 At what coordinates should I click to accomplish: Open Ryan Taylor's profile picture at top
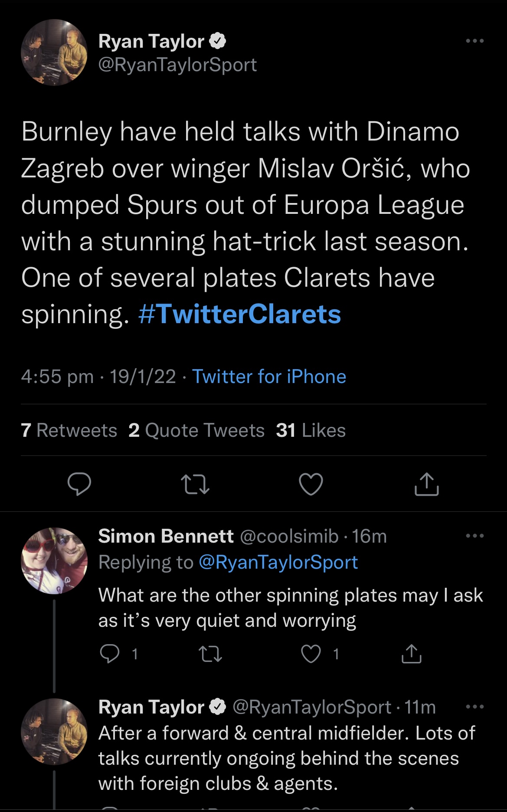tap(54, 52)
